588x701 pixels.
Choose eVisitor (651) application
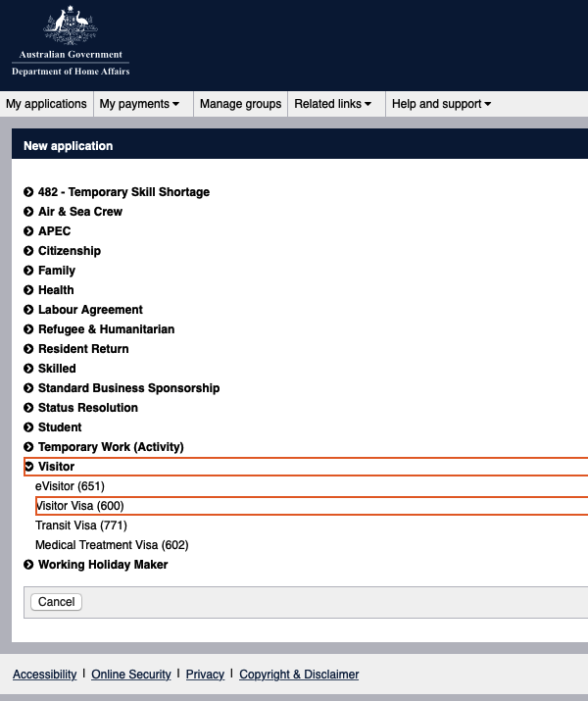click(70, 486)
